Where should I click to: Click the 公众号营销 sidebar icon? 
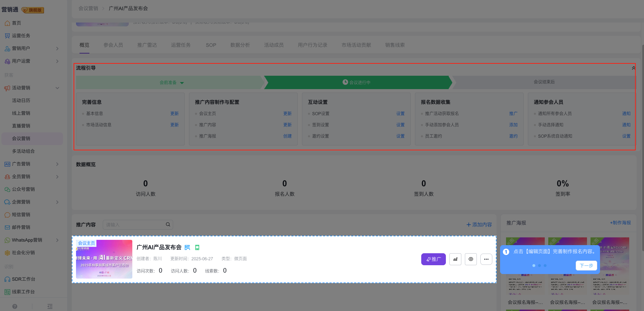pos(7,189)
